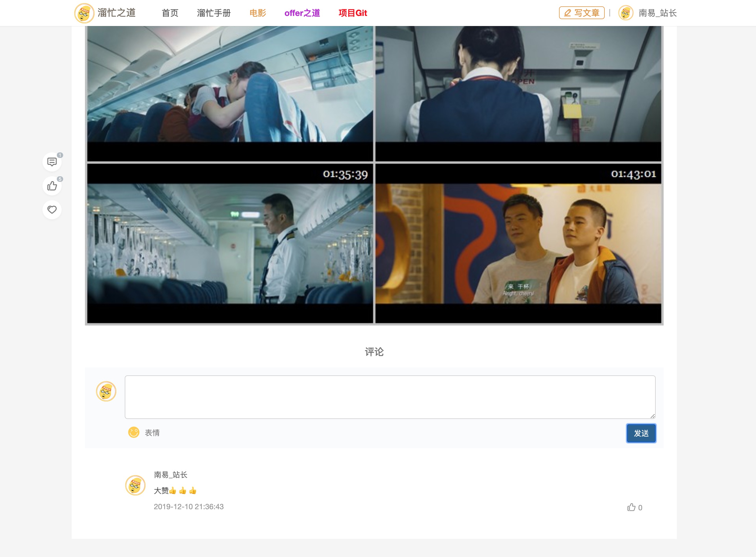Like the 大赞 comment thumbs-up icon
Viewport: 756px width, 557px height.
pyautogui.click(x=631, y=507)
